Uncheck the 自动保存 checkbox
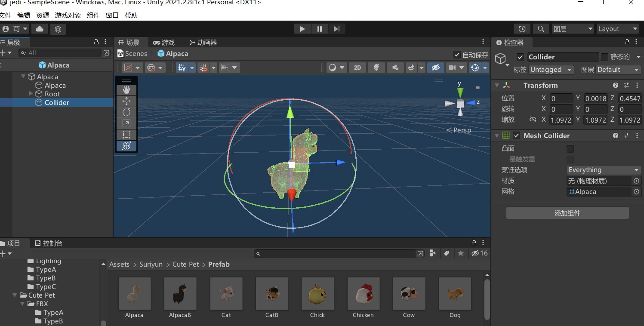The height and width of the screenshot is (326, 644). pyautogui.click(x=457, y=55)
